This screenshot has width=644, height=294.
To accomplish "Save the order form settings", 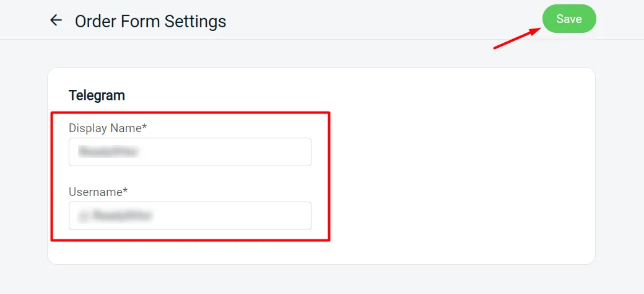I will pos(569,19).
